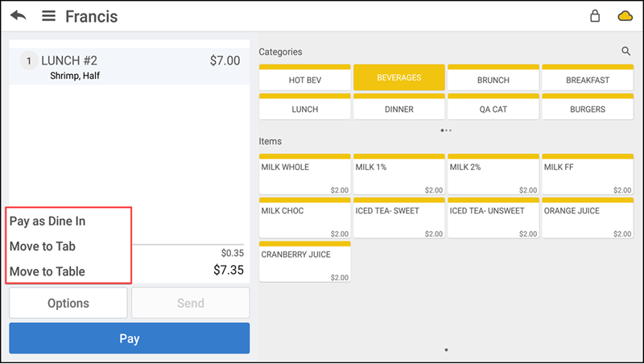The width and height of the screenshot is (644, 364).
Task: Open the BRUNCH category
Action: (493, 77)
